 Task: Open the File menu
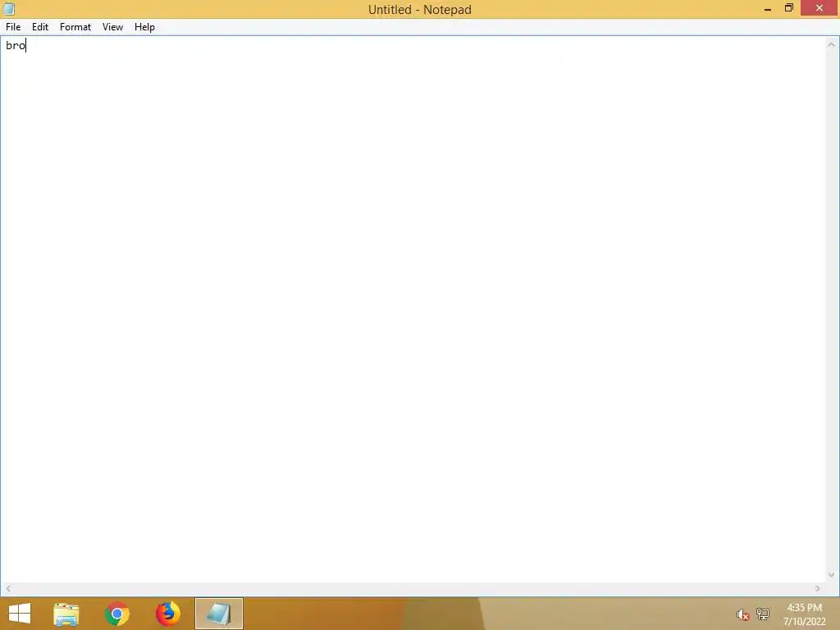coord(13,27)
